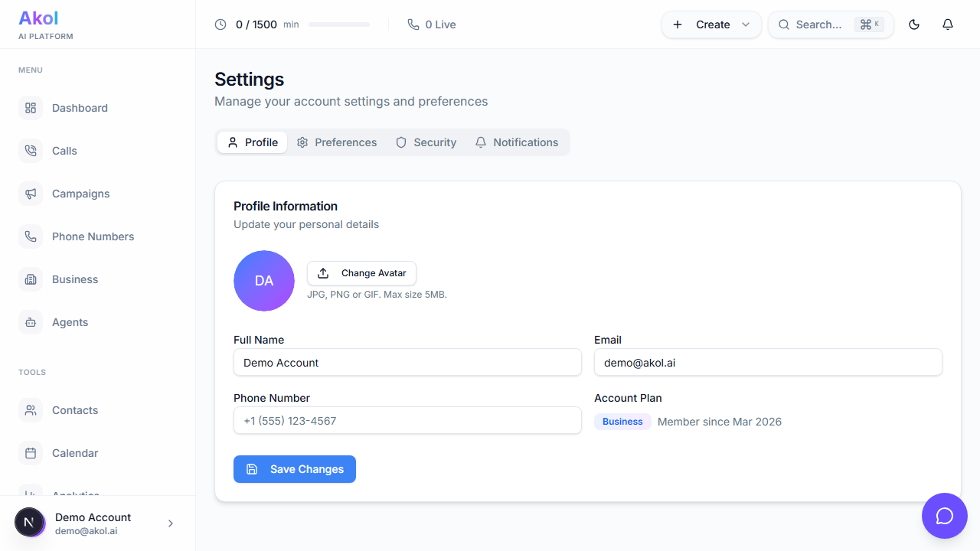Click the minutes usage progress bar

tap(339, 24)
